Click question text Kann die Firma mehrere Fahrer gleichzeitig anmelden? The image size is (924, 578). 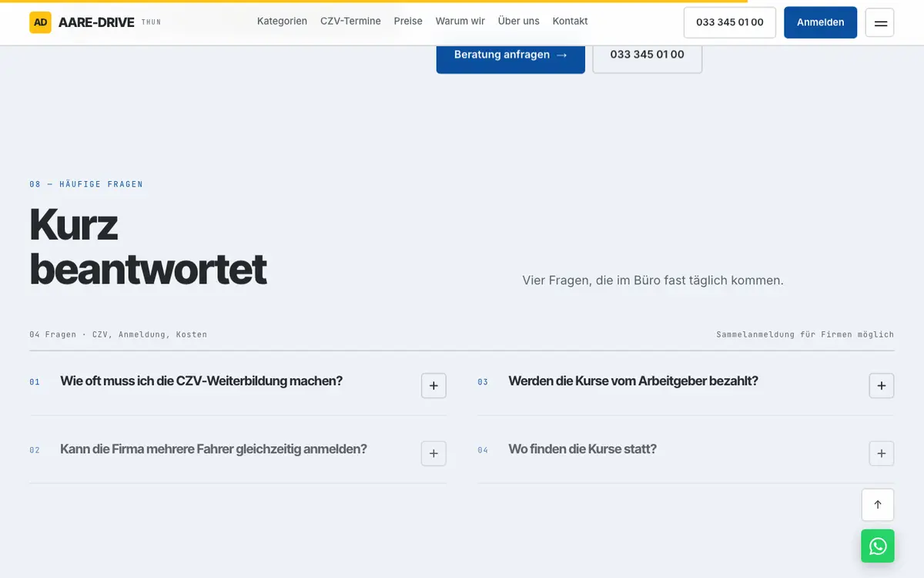[213, 449]
